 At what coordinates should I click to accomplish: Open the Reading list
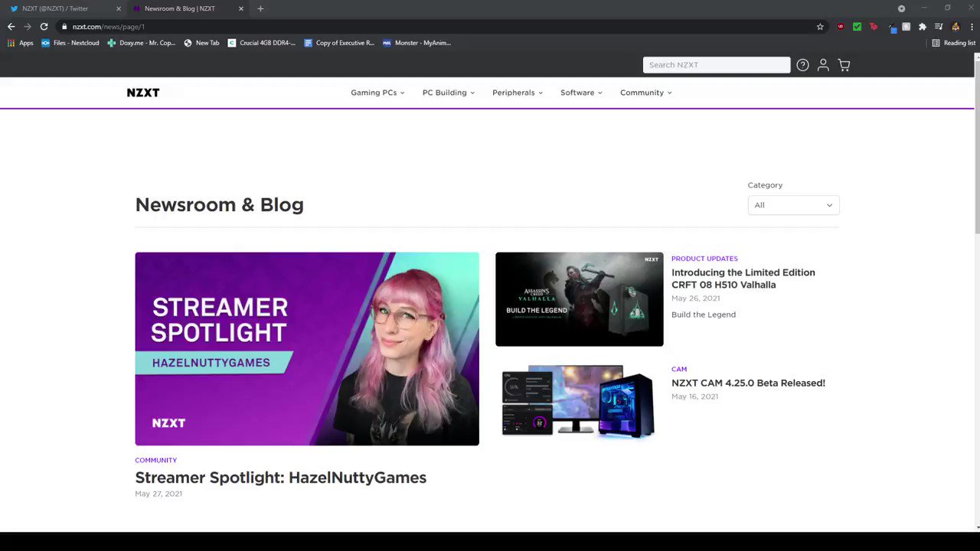pyautogui.click(x=953, y=43)
